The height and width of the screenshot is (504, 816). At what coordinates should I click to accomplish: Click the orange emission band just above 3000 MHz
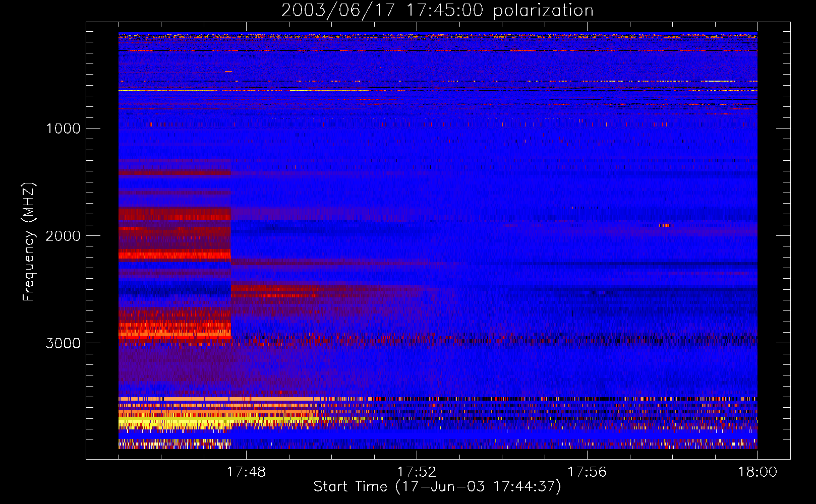point(174,333)
